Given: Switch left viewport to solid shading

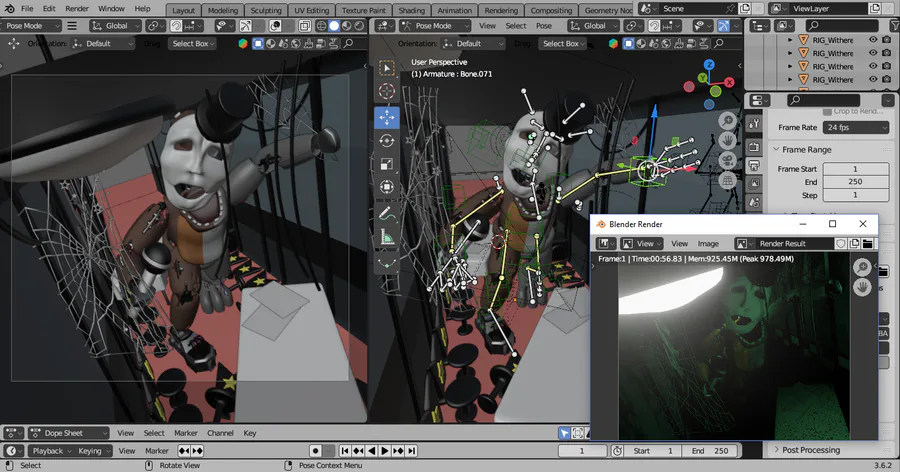Looking at the screenshot, I should point(334,26).
